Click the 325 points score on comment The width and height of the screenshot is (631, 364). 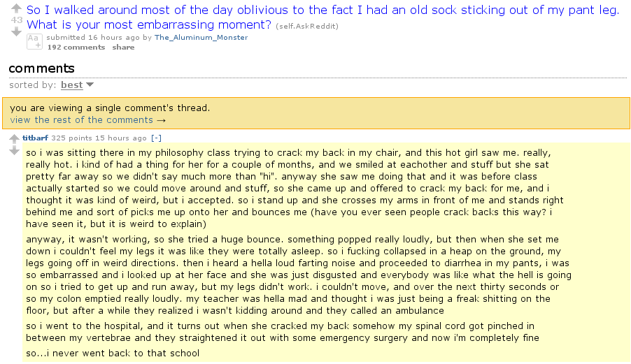[x=68, y=138]
